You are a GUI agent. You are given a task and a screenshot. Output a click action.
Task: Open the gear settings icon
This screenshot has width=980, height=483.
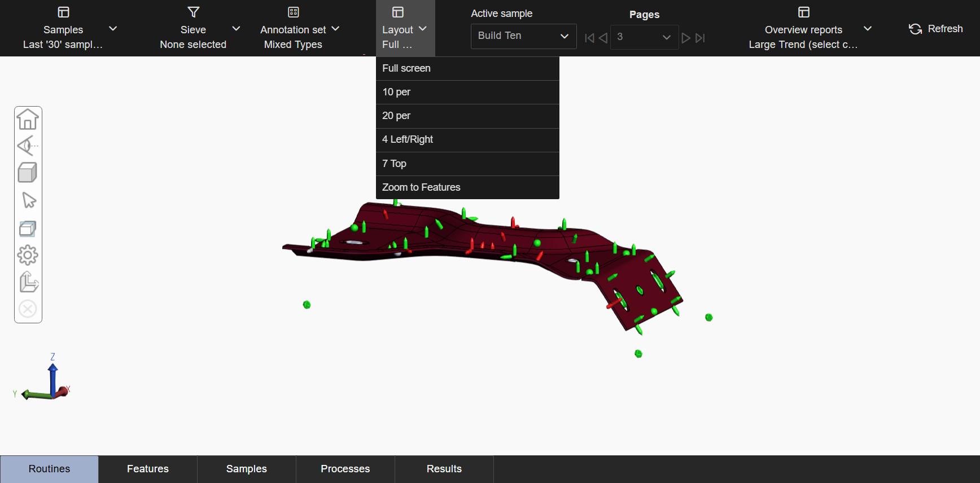tap(28, 255)
